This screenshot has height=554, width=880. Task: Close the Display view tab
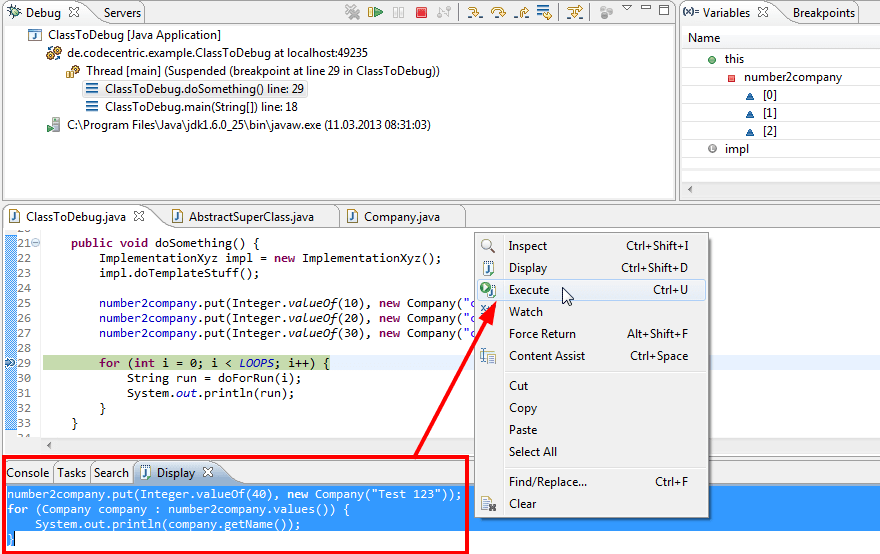[208, 473]
